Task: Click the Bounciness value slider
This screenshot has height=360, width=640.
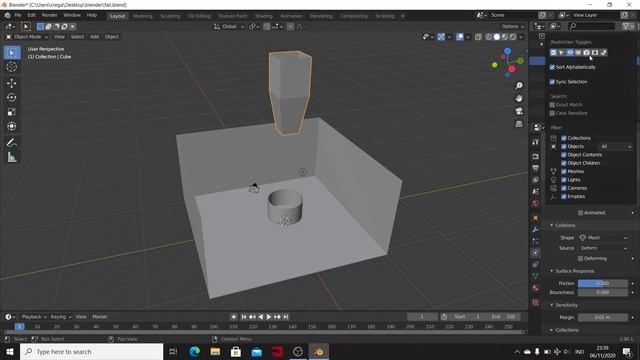Action: tap(603, 292)
